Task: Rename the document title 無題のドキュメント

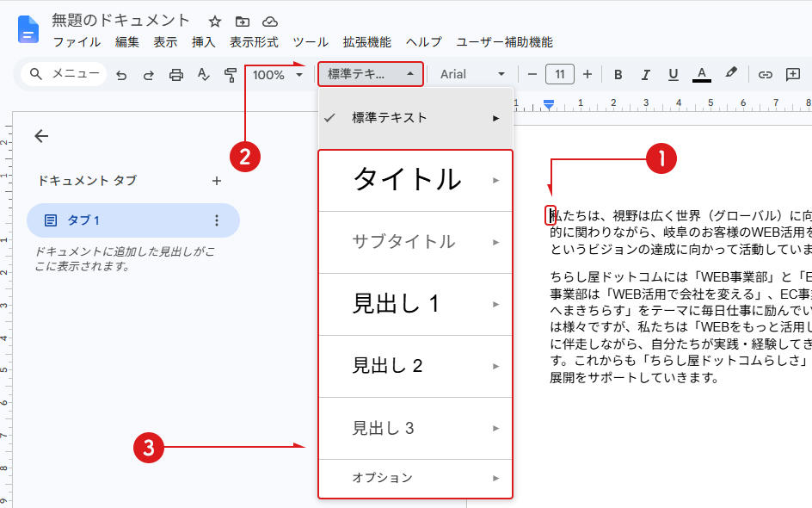Action: pyautogui.click(x=121, y=20)
